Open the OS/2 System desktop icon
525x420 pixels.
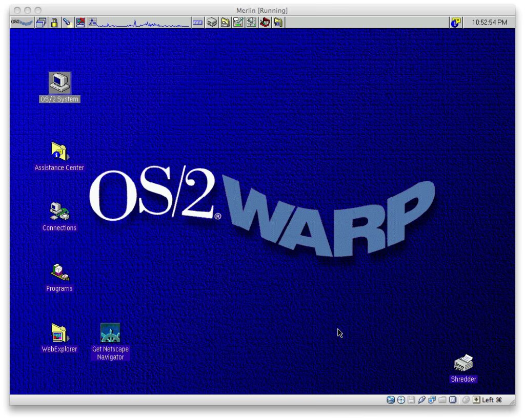(x=59, y=83)
